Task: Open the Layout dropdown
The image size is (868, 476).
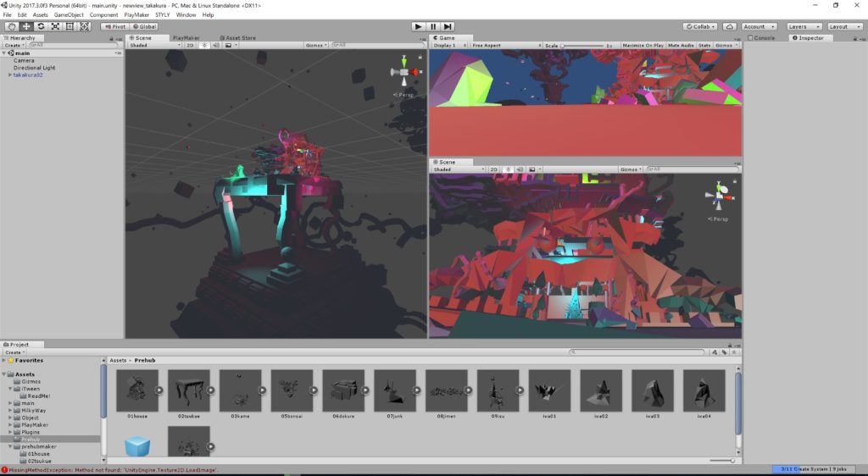Action: 845,26
